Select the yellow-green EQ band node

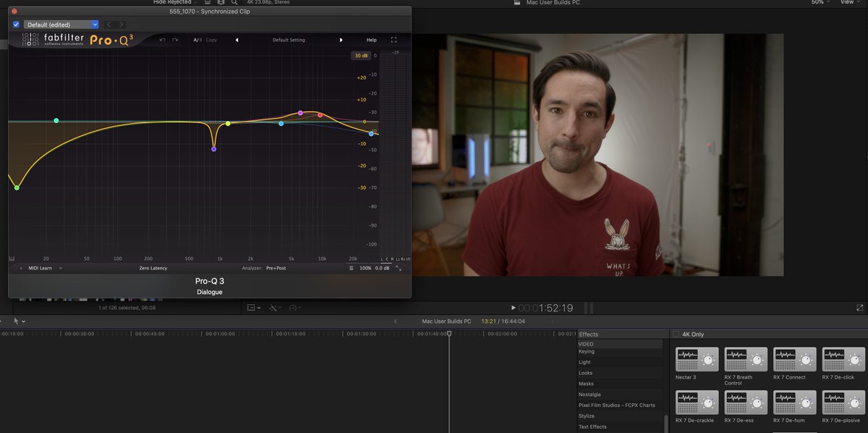click(x=228, y=123)
